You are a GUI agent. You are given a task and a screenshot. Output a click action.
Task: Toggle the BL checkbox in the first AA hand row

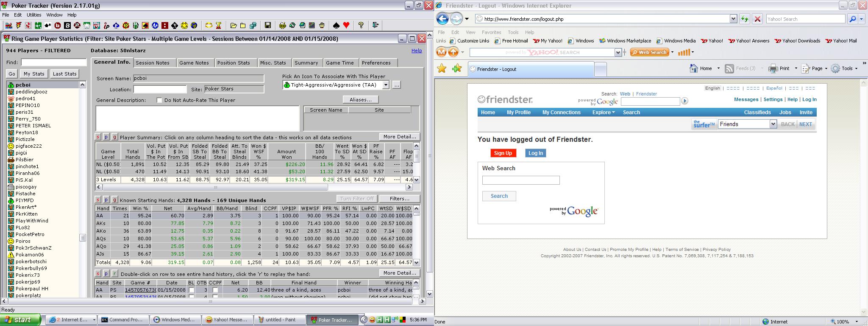click(192, 290)
